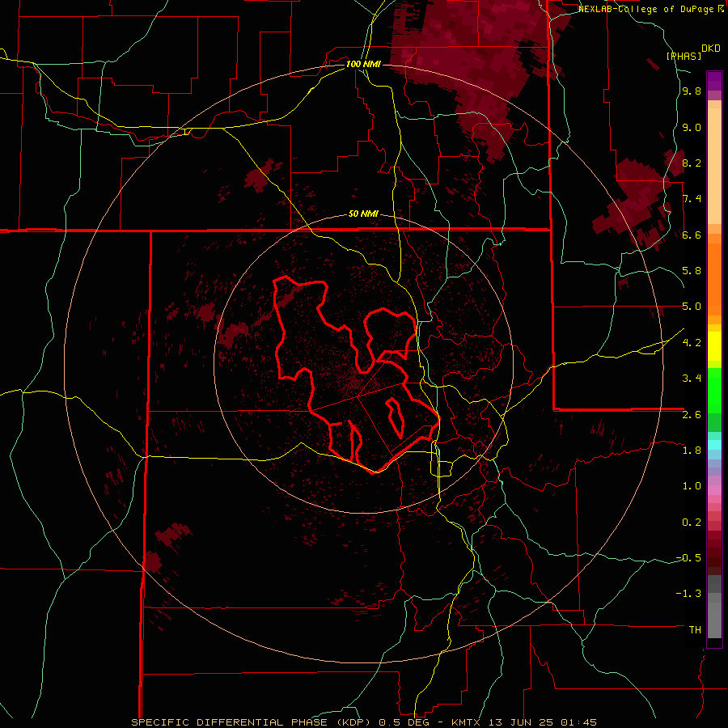Click the -1.3 scale value
728x728 pixels.
tap(688, 594)
